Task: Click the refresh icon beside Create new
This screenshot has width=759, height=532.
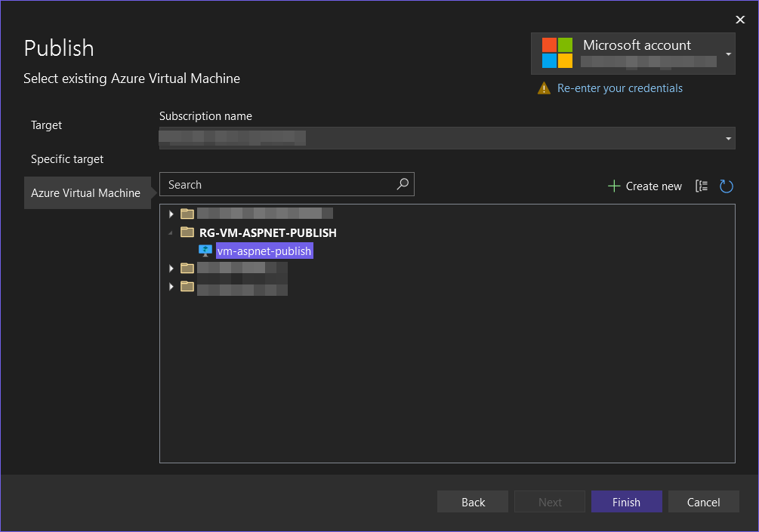Action: point(727,186)
